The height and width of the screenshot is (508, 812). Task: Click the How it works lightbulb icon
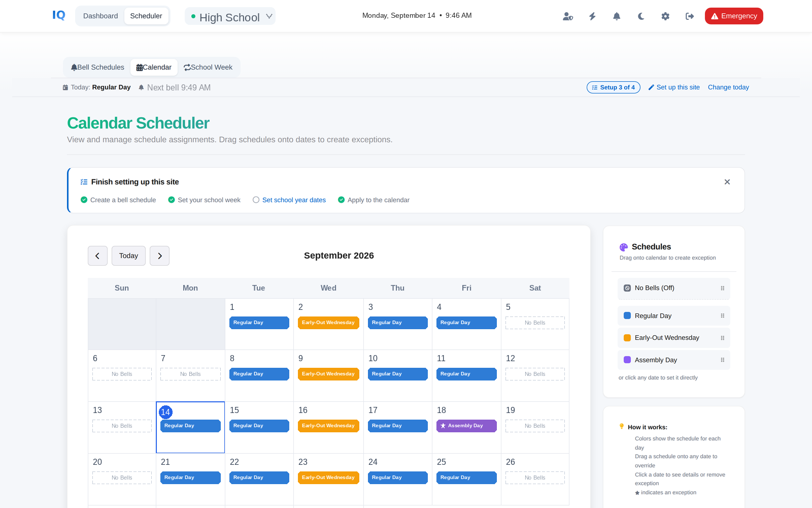(x=622, y=427)
